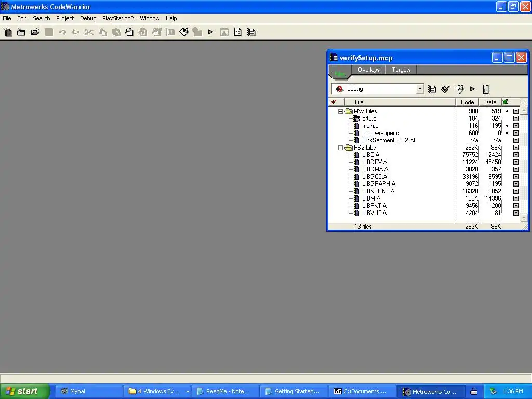Open interface popup for LIBC.A row
532x399 pixels.
516,155
